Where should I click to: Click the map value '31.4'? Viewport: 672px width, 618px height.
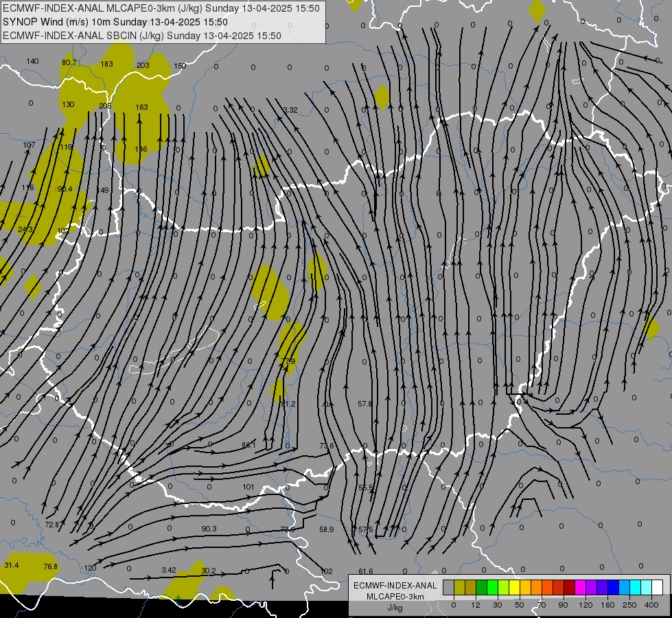(x=12, y=565)
